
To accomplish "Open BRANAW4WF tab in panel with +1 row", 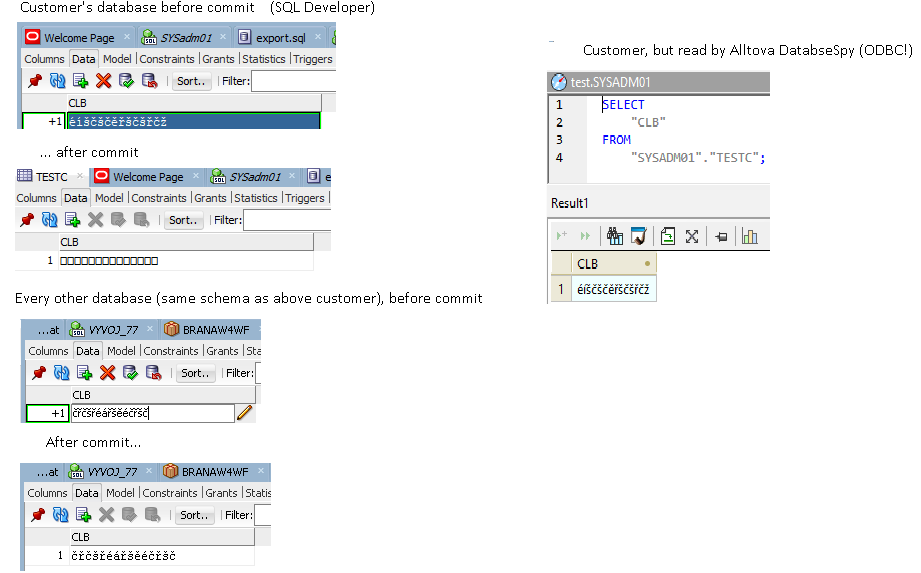I will tap(216, 330).
